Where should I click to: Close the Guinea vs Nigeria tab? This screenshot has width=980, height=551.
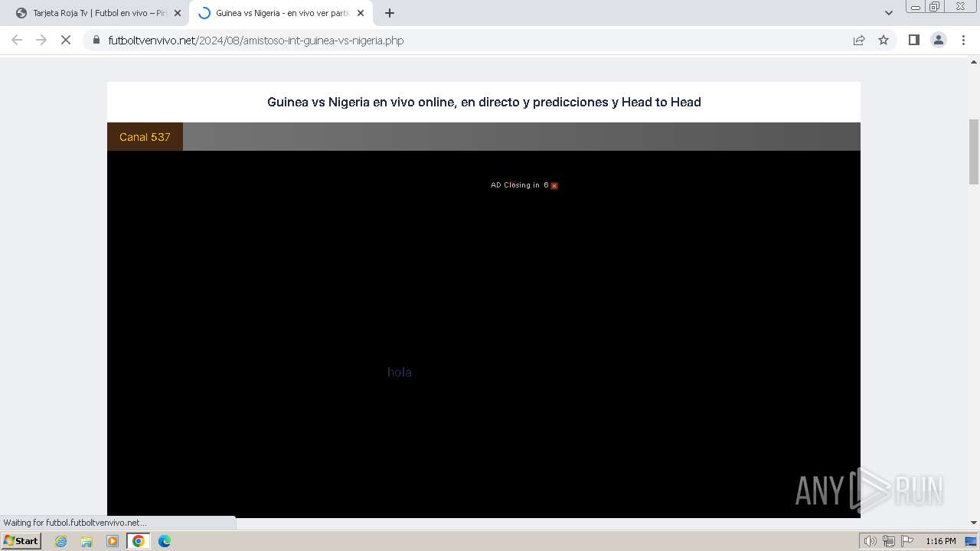[x=361, y=13]
